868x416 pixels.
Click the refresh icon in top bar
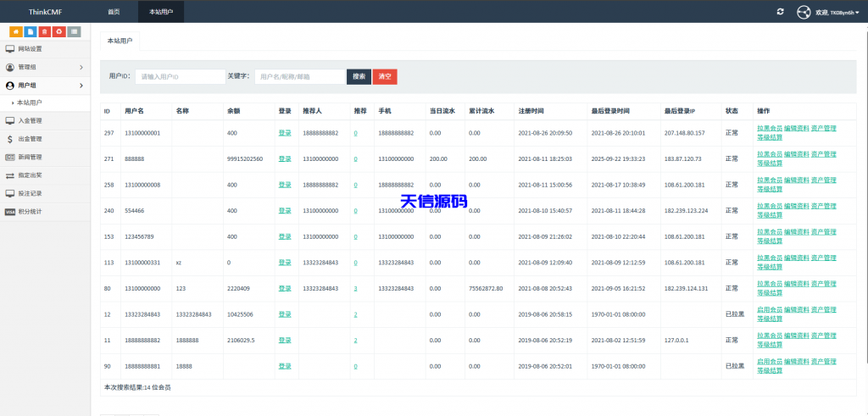tap(780, 11)
